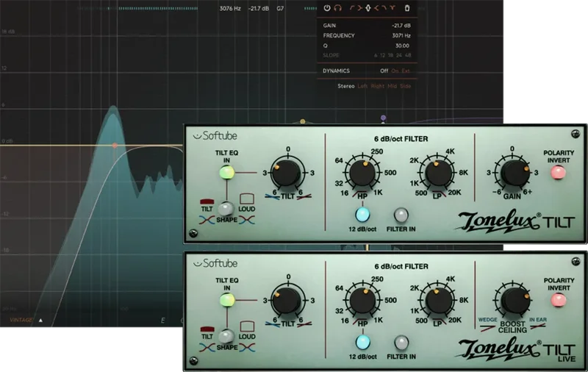Click the TILT shape icon on Tilt Live

(207, 329)
